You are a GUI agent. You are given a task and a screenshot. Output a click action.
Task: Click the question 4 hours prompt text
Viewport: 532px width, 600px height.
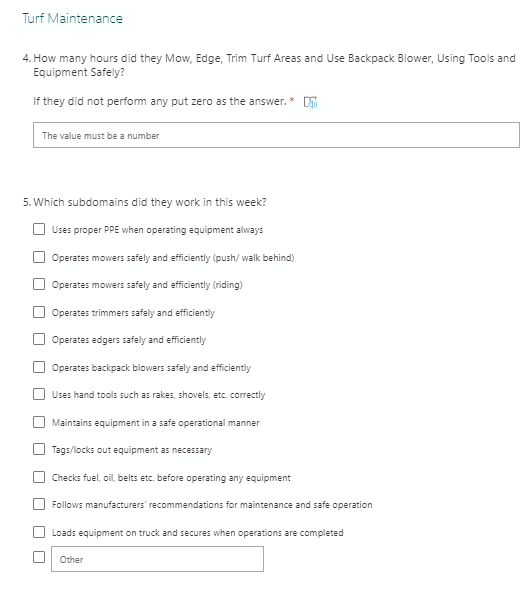click(269, 65)
